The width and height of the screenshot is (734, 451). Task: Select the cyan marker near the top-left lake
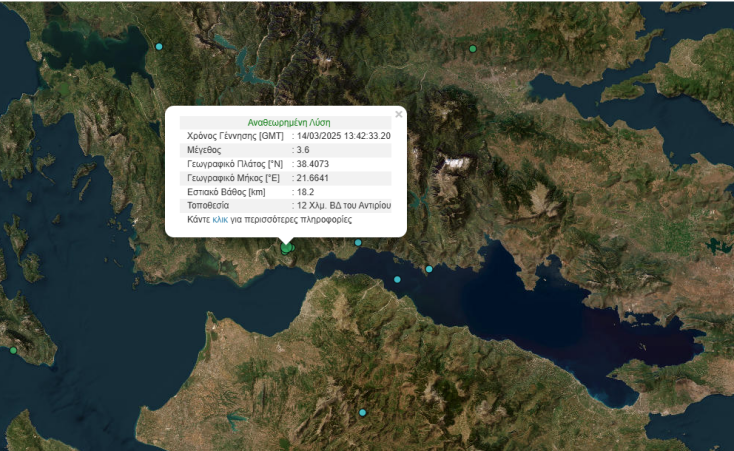pos(159,46)
